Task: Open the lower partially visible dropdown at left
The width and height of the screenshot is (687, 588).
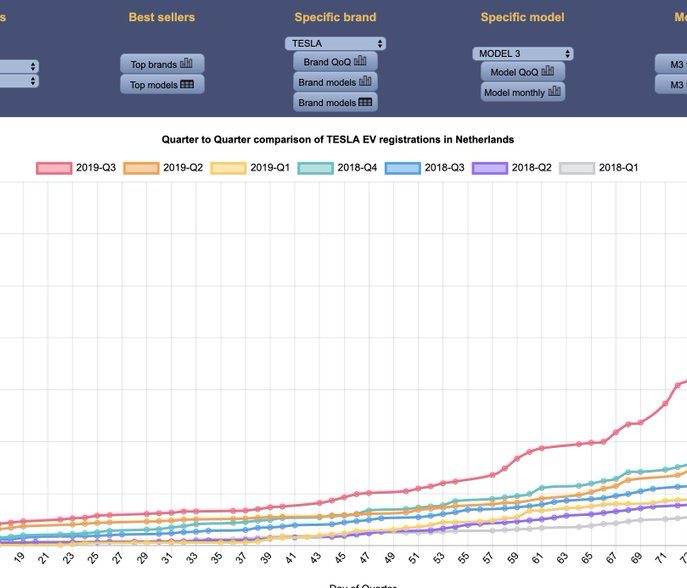Action: pos(19,81)
